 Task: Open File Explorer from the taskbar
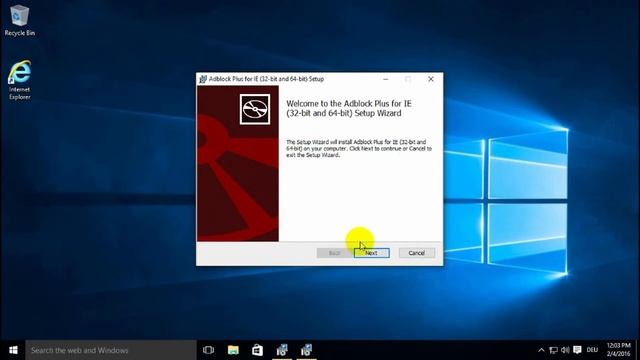[233, 350]
